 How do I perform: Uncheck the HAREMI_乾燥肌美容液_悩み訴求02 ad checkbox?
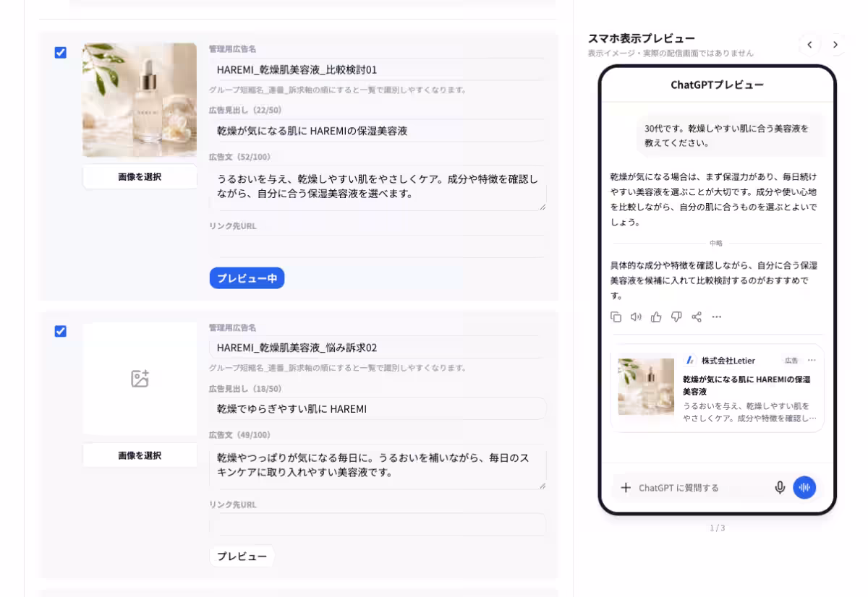click(x=61, y=331)
